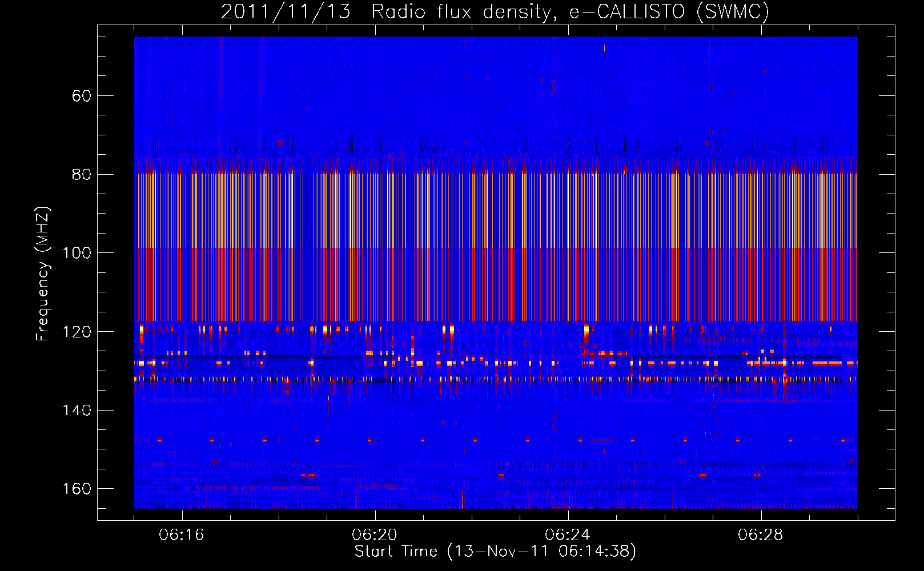Screen dimensions: 924x571
Task: Click the 100 frequency tick label
Action: pyautogui.click(x=77, y=253)
